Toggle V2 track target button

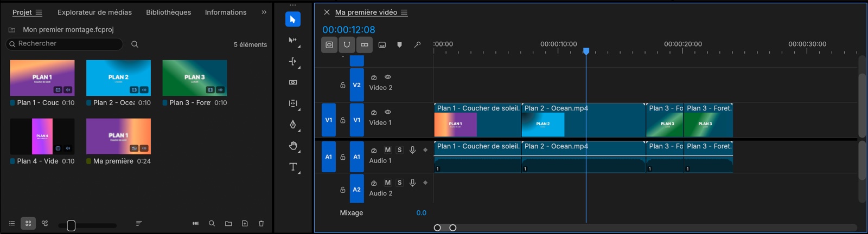pos(357,85)
